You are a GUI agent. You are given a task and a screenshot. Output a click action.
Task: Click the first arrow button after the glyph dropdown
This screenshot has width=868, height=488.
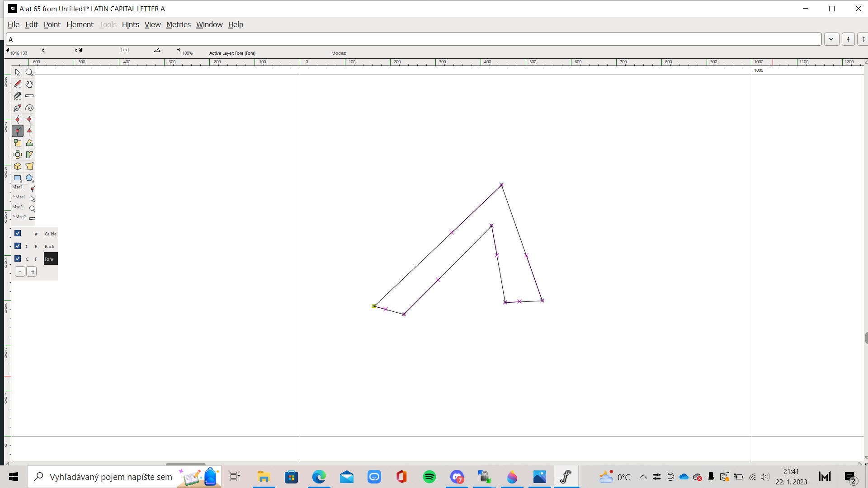click(x=848, y=39)
